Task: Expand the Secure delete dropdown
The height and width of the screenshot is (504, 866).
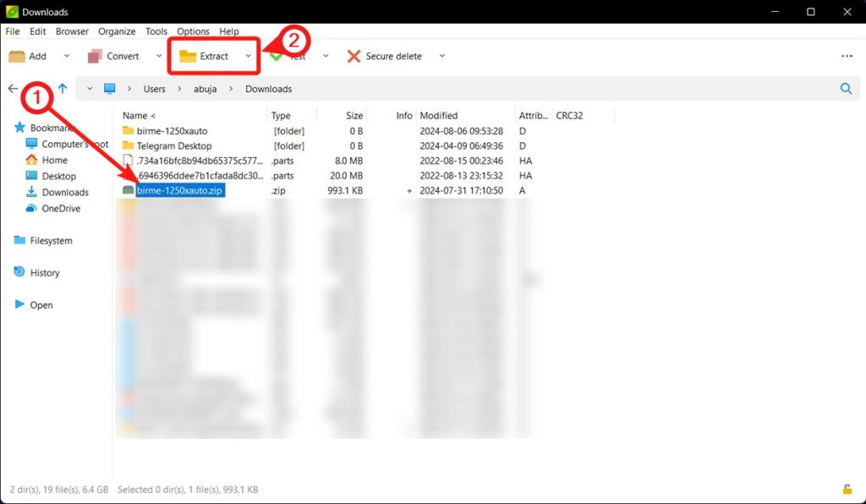Action: click(x=441, y=56)
